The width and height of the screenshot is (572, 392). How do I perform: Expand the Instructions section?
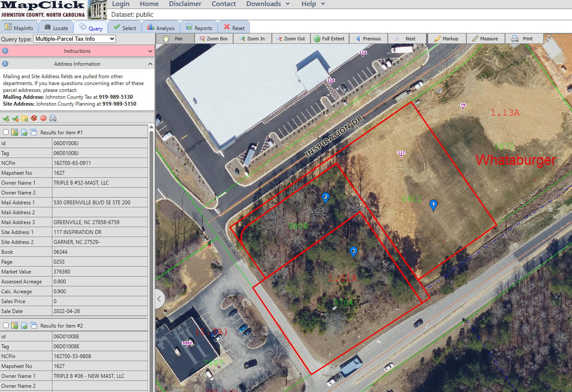pos(77,51)
